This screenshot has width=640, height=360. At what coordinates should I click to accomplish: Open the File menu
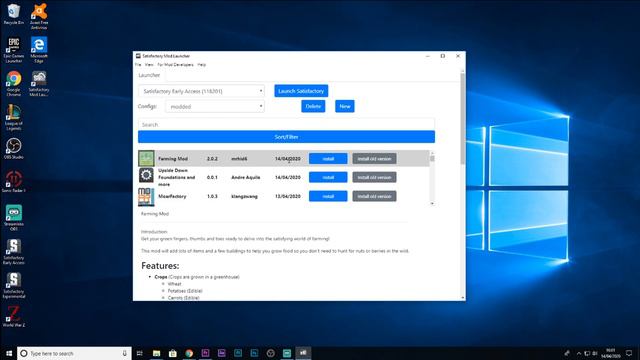[x=138, y=64]
